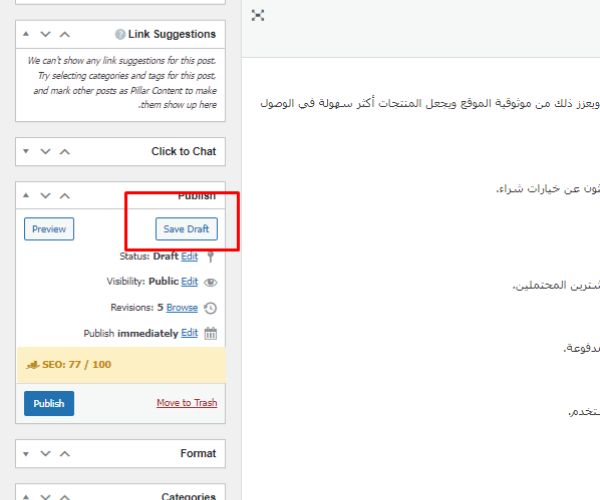Click the Arabic line ending with المحتملين
The image size is (600, 500).
click(556, 285)
